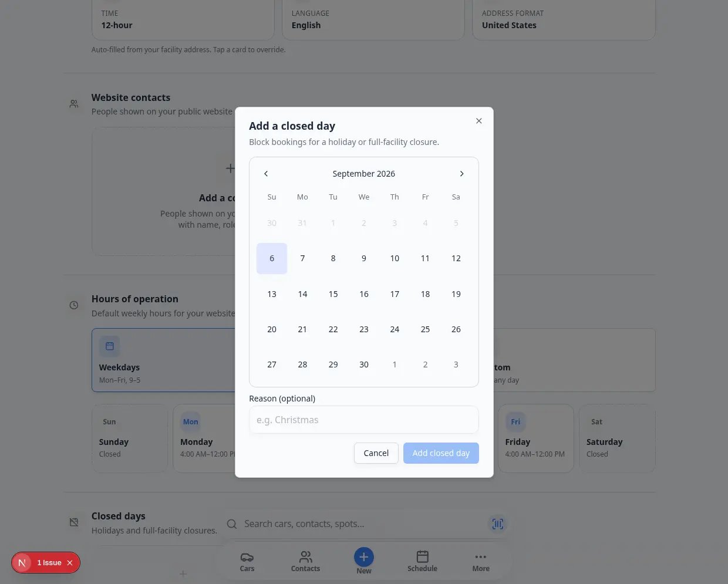The image size is (728, 584).
Task: Select September 18 in calendar
Action: (x=425, y=294)
